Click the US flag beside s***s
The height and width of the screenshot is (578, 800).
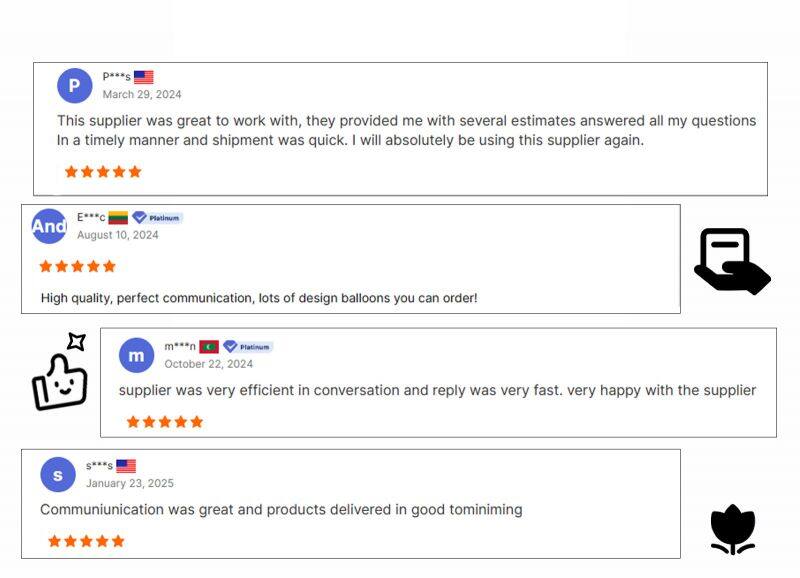click(x=126, y=466)
